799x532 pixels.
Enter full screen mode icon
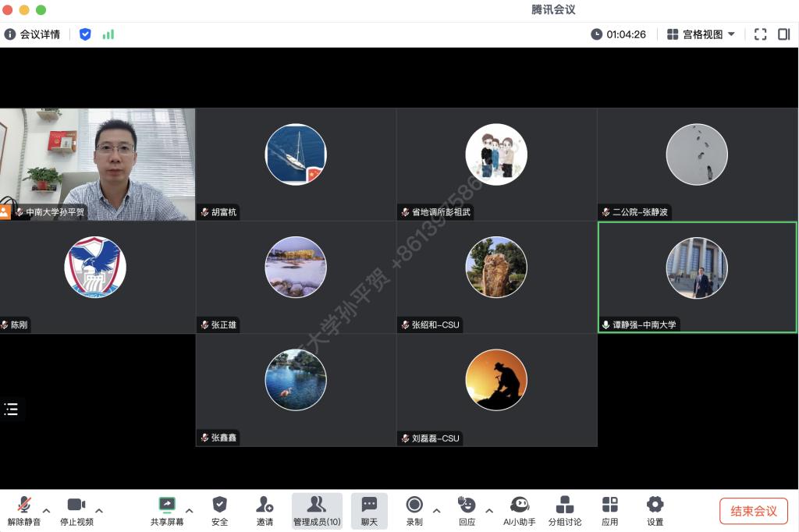pos(761,34)
